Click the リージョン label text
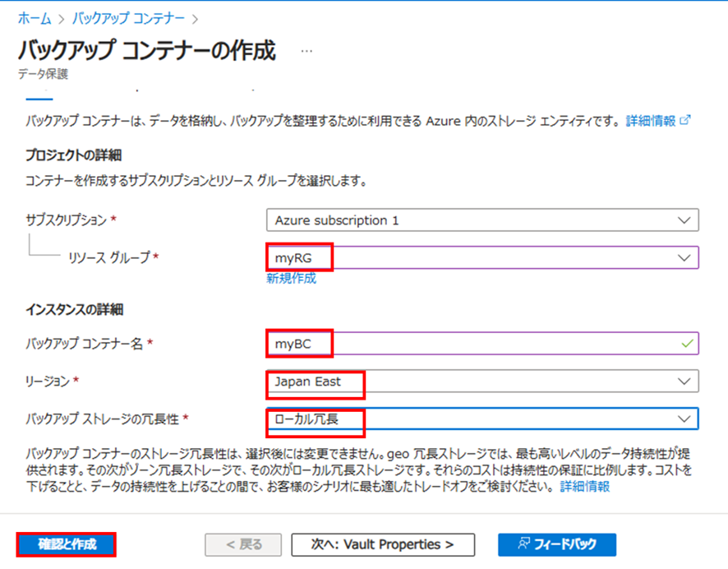 click(48, 382)
